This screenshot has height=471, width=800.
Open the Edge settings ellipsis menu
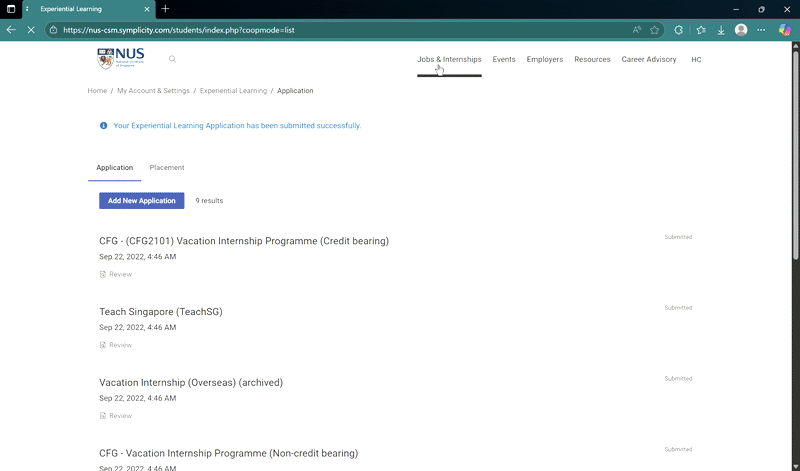762,30
